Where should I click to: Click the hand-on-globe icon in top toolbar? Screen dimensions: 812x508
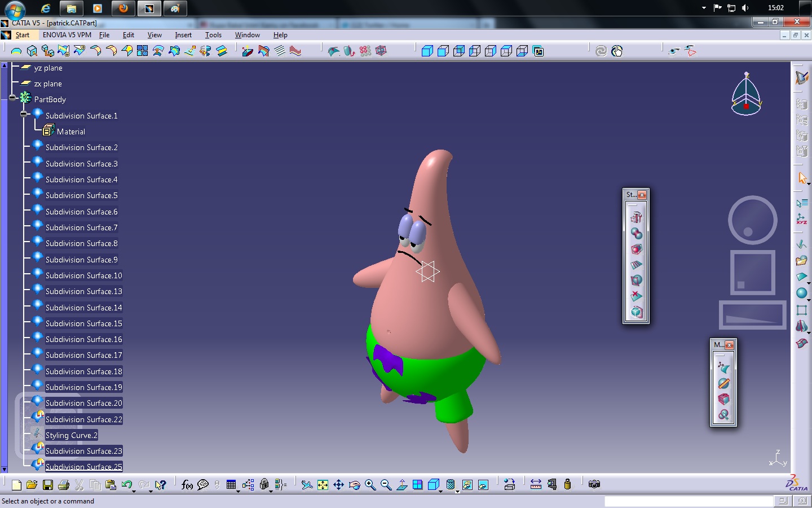617,51
